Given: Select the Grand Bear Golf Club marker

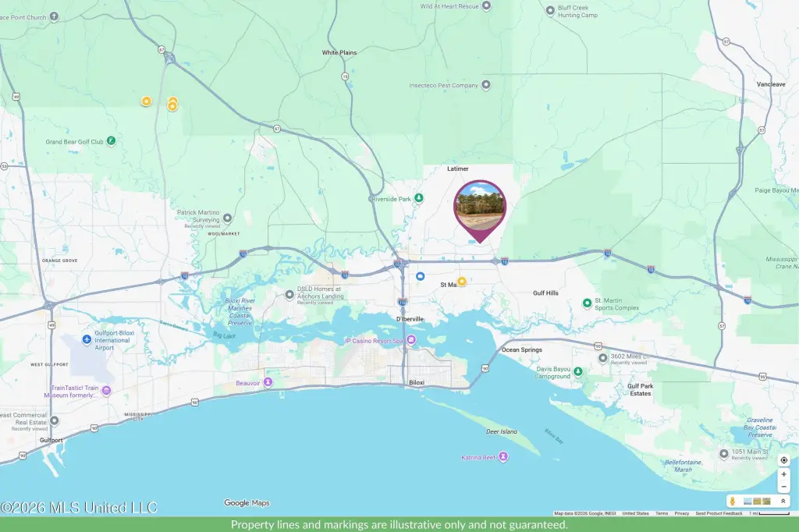Looking at the screenshot, I should (112, 141).
